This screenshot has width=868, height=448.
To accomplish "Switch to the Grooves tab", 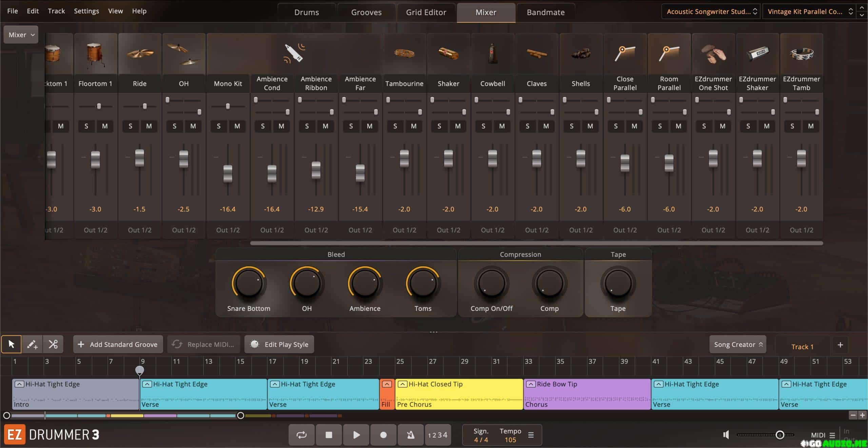I will pyautogui.click(x=366, y=13).
